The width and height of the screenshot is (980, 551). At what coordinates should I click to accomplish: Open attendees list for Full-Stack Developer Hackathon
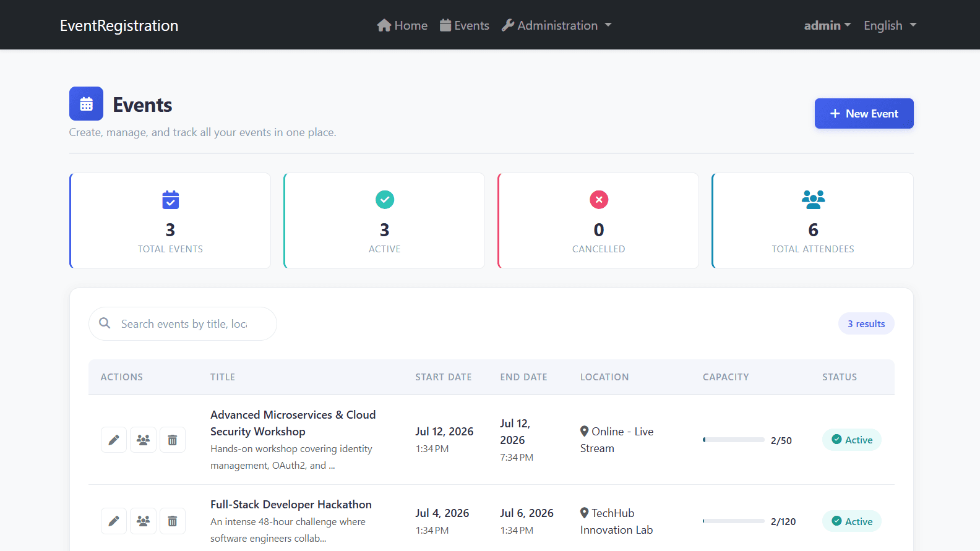143,521
